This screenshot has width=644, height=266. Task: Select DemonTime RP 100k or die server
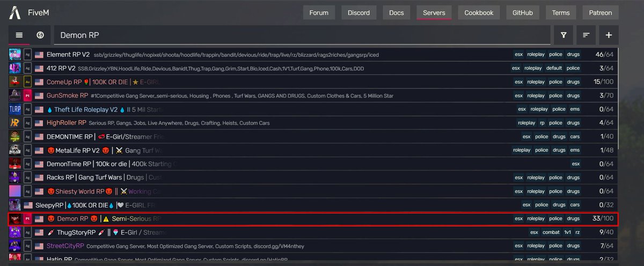click(x=313, y=164)
